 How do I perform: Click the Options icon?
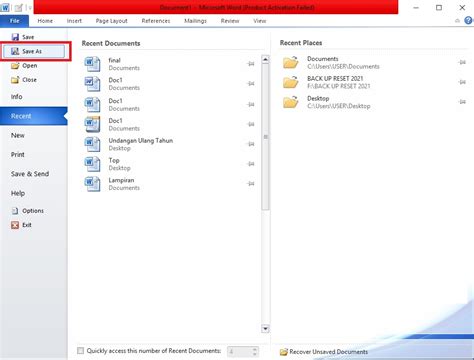point(15,211)
